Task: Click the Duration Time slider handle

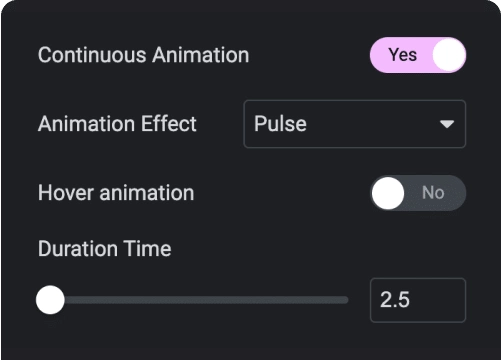Action: tap(50, 300)
